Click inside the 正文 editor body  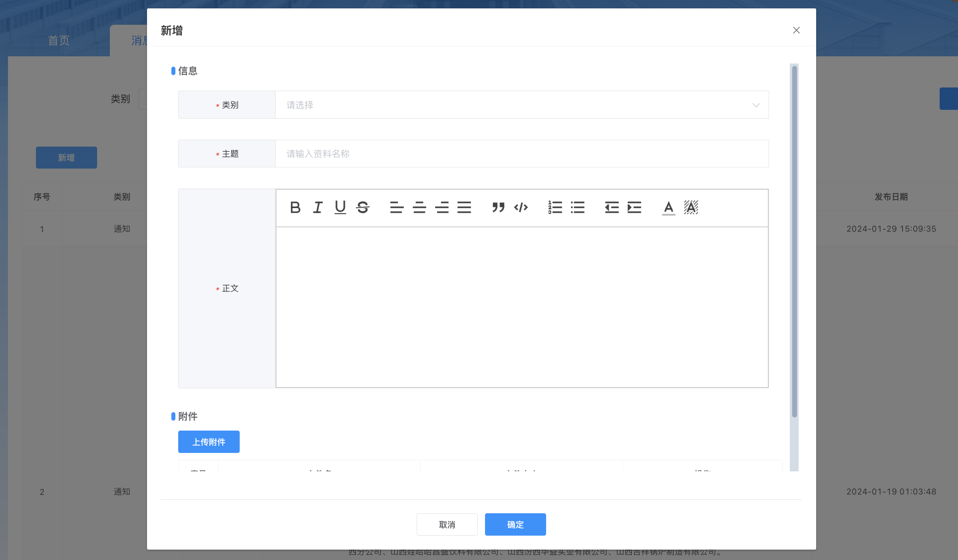522,307
